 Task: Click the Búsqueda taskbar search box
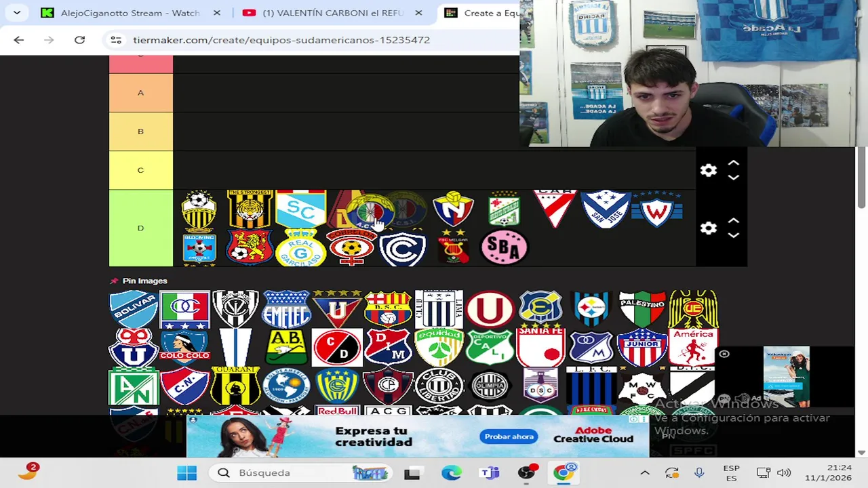pyautogui.click(x=300, y=473)
